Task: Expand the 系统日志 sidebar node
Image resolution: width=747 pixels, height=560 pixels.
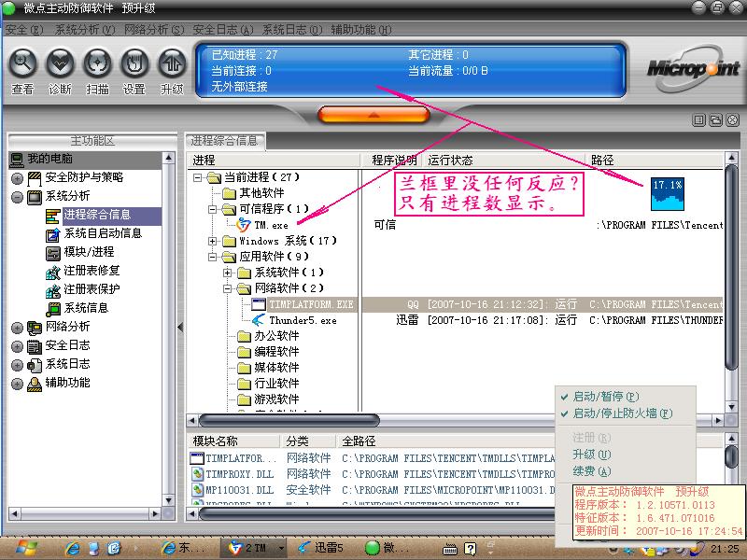Action: [17, 365]
